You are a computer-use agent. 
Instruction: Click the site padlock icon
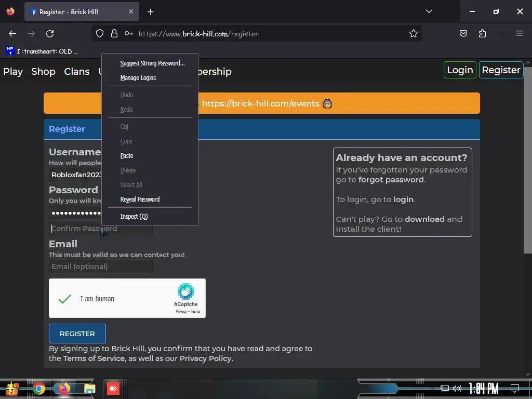[114, 33]
